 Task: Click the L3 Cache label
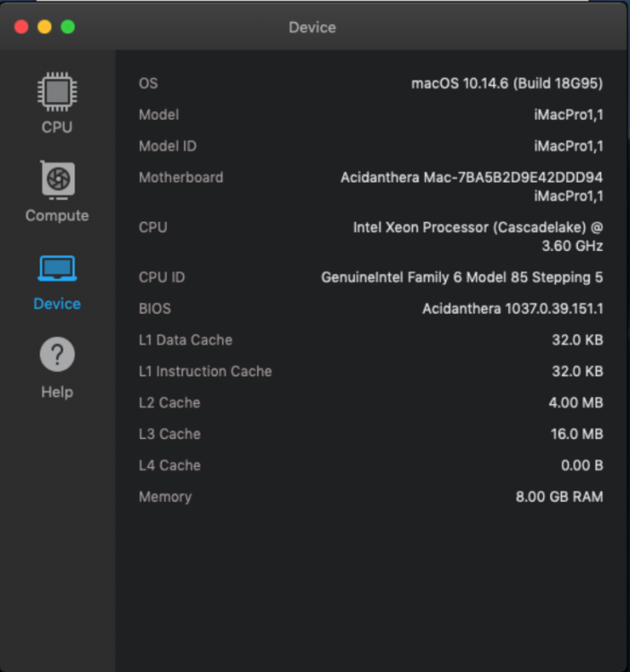[x=169, y=434]
